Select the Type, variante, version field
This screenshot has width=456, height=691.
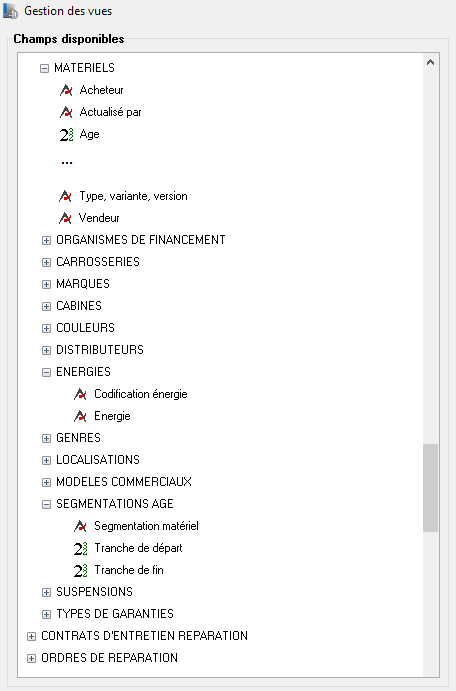click(133, 196)
